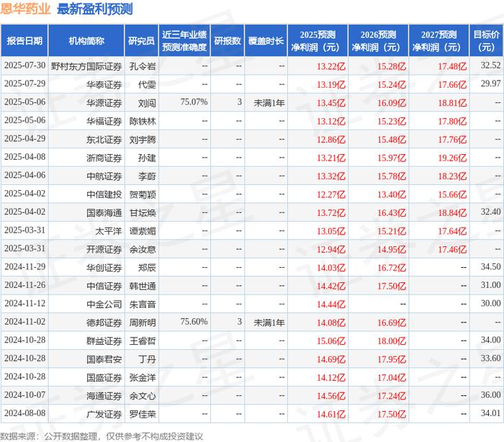This screenshot has height=442, width=504.
Task: Select institution 中信证券
Action: pos(104,287)
